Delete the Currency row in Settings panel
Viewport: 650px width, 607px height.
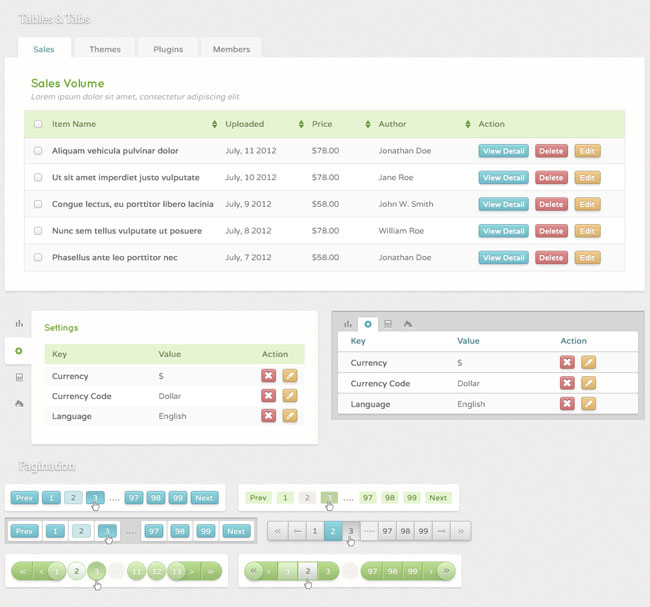pyautogui.click(x=268, y=376)
